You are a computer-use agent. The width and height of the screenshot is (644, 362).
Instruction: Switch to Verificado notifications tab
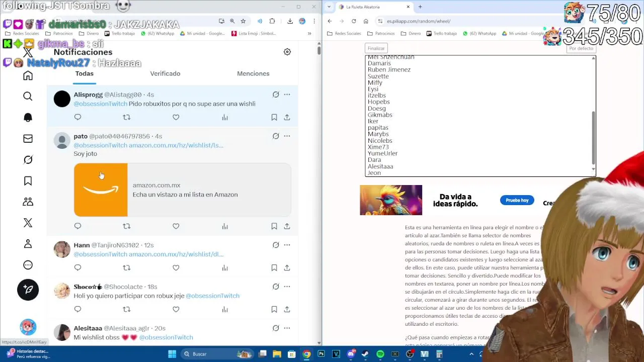click(165, 73)
